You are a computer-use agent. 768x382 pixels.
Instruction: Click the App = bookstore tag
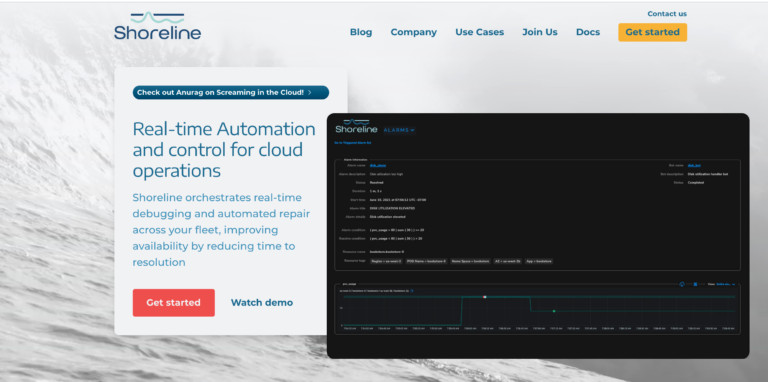[539, 261]
